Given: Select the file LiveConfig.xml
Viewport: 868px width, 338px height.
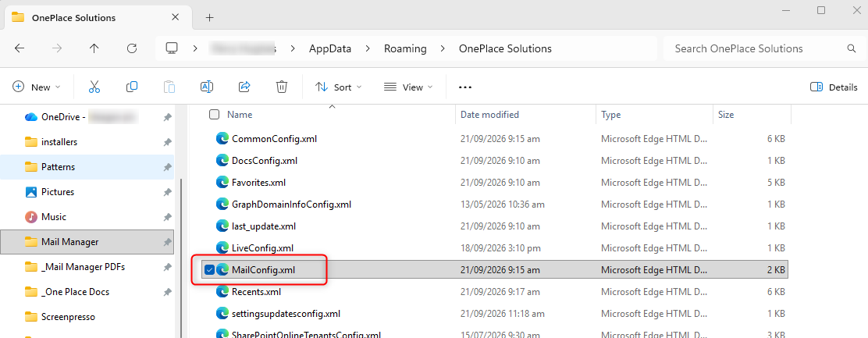Looking at the screenshot, I should 262,247.
